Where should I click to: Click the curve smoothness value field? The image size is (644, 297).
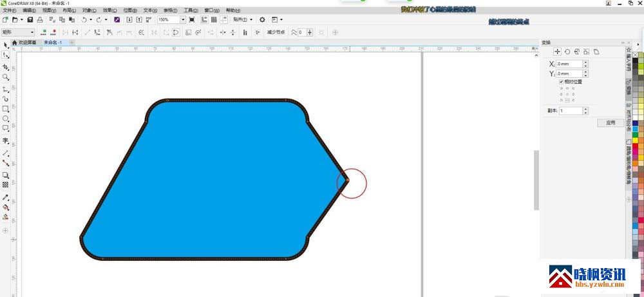click(301, 32)
